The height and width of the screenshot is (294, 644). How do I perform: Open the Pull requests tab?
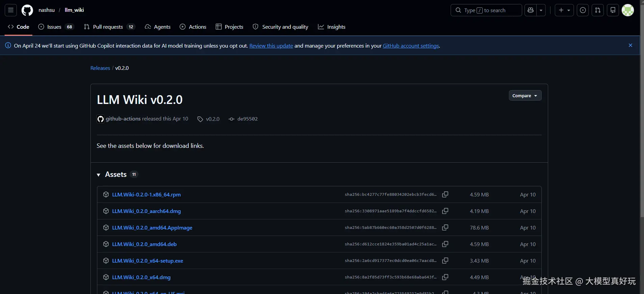[x=109, y=27]
